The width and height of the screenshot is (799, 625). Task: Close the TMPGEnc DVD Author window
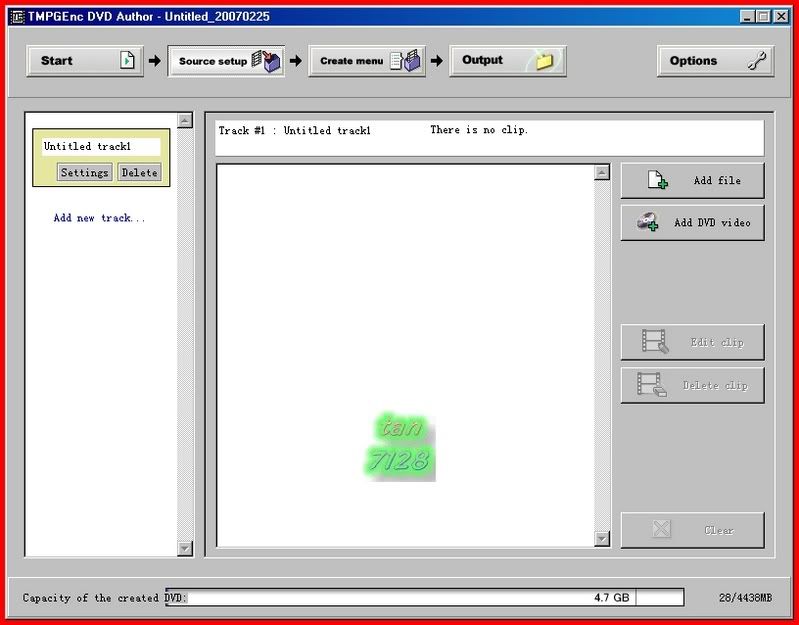(781, 17)
